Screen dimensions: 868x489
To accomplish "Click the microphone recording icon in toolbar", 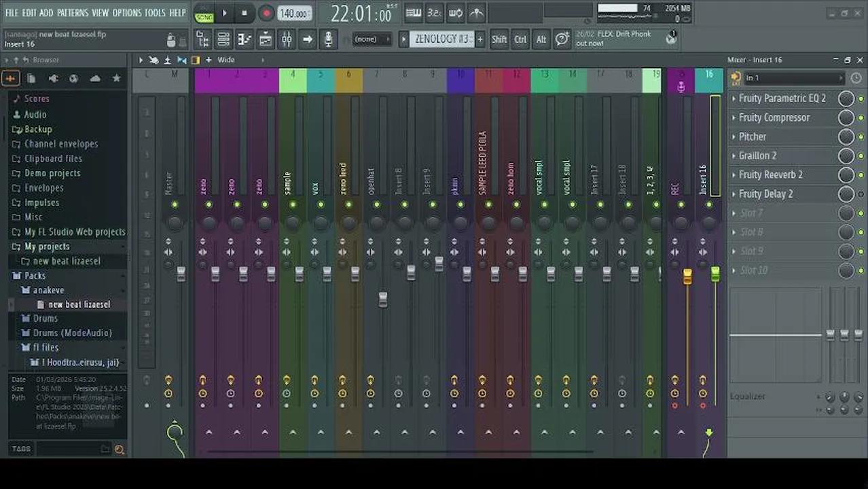I will pyautogui.click(x=329, y=40).
